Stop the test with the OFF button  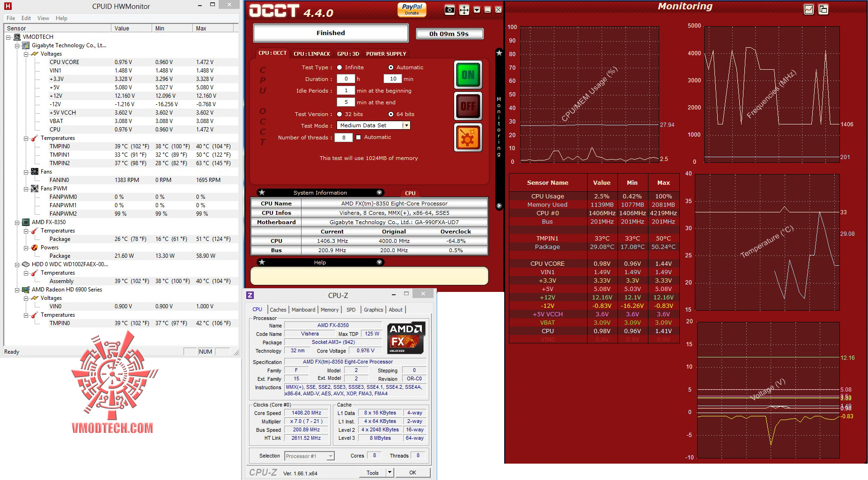[x=468, y=106]
